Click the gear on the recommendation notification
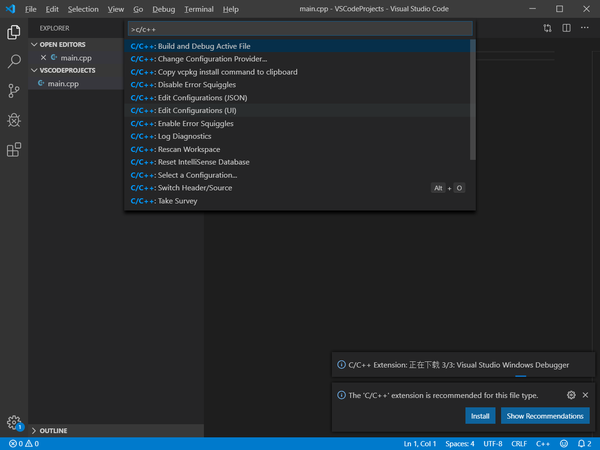 [x=571, y=395]
